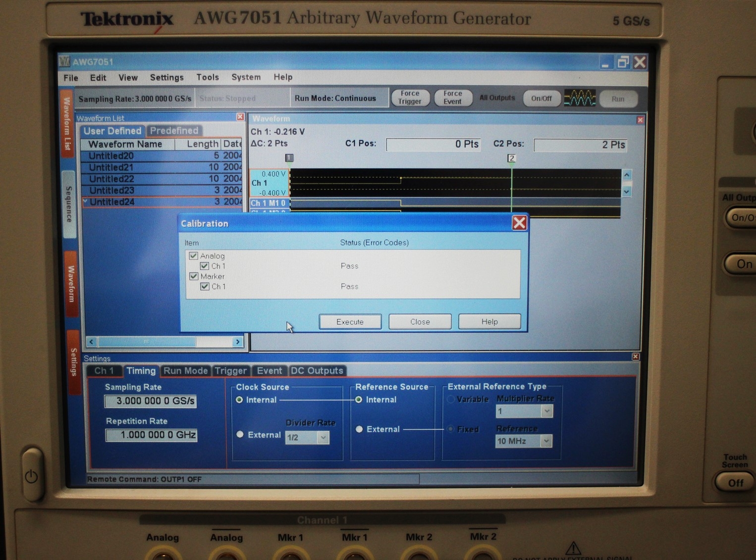Screen dimensions: 756x560
Task: Close the Calibration dialog with the red X
Action: [519, 223]
